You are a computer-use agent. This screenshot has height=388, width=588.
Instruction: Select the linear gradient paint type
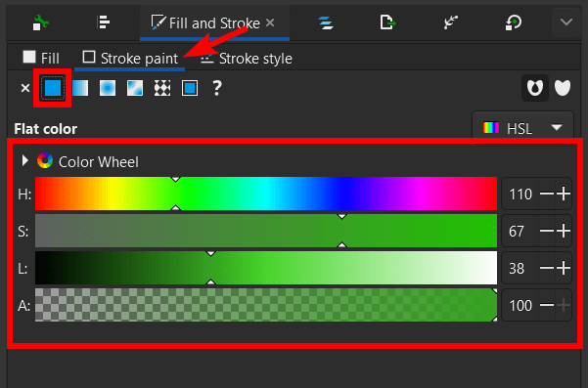pyautogui.click(x=80, y=88)
